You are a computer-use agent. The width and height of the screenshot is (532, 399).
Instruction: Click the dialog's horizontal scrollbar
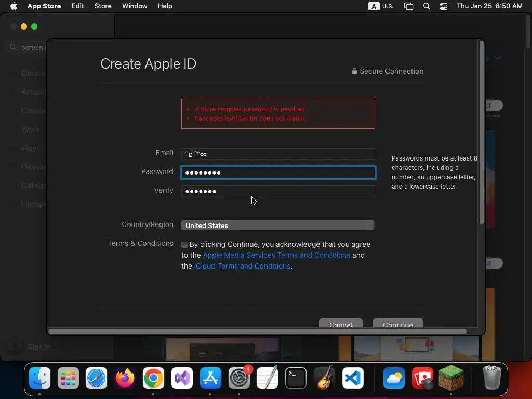257,331
